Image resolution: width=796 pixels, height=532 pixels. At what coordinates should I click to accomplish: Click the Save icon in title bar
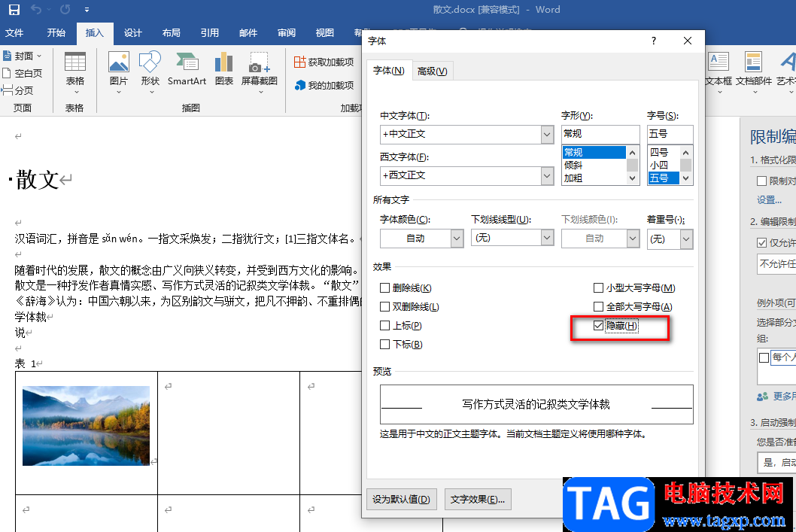tap(14, 9)
